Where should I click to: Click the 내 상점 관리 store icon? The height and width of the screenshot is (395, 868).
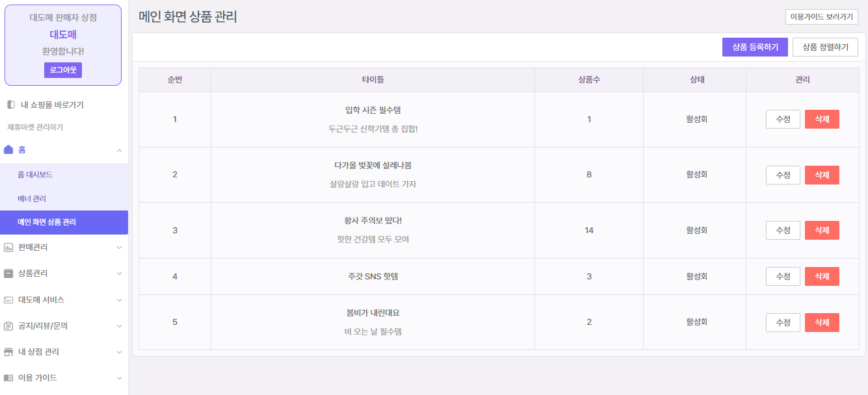click(8, 352)
